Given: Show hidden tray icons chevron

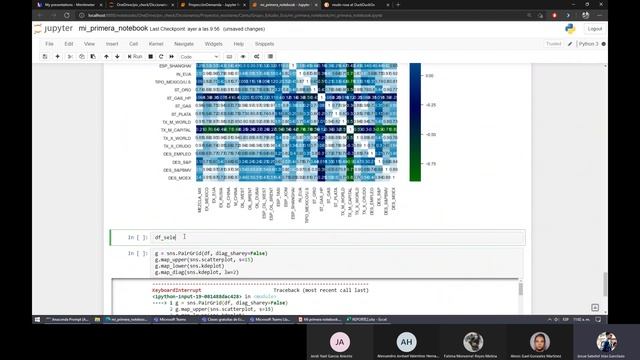Looking at the screenshot, I should pyautogui.click(x=549, y=320).
